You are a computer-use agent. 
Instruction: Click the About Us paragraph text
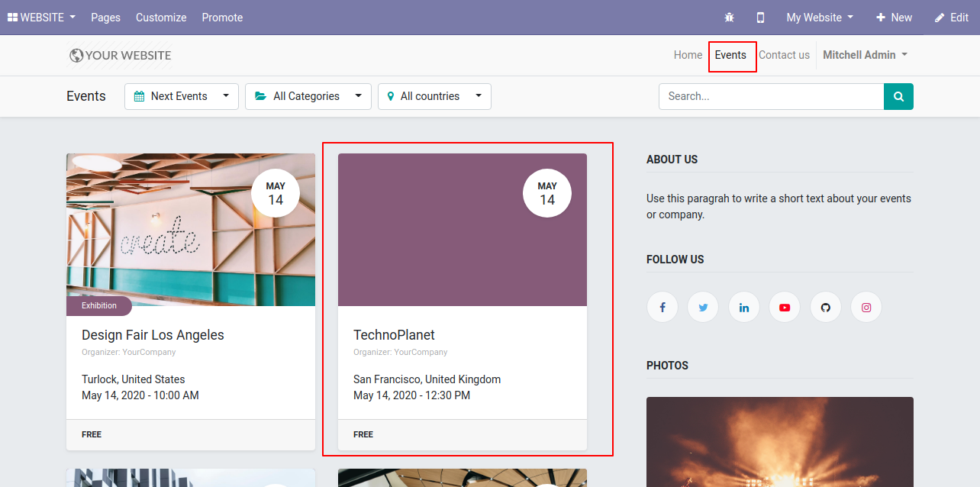[x=779, y=207]
